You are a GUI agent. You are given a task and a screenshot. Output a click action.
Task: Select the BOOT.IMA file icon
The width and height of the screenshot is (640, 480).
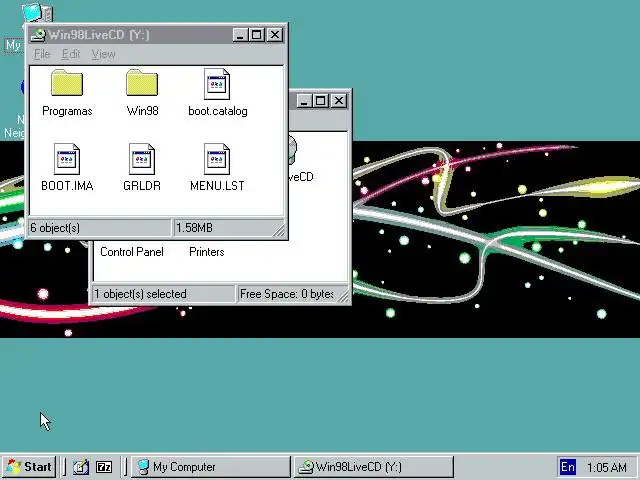point(67,159)
